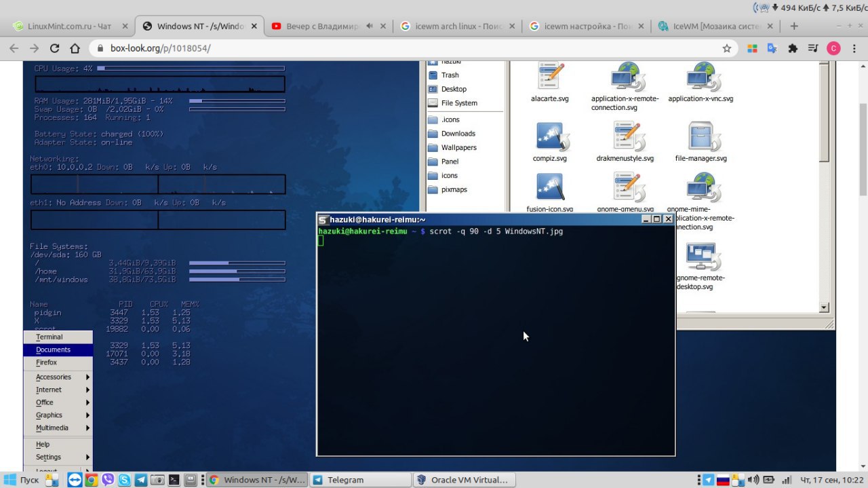Click the Google Translate extension icon
868x488 pixels.
click(772, 49)
